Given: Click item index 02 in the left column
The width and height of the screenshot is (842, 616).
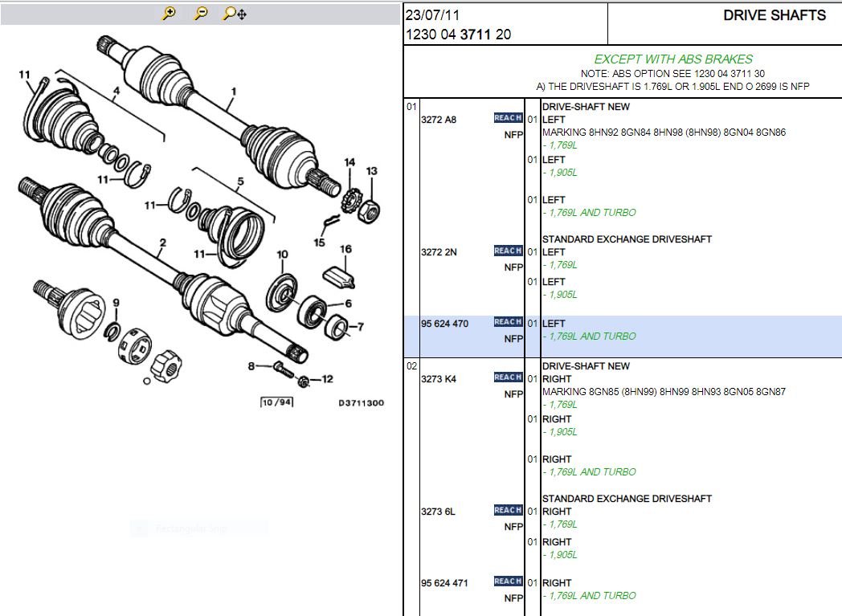Looking at the screenshot, I should 411,366.
